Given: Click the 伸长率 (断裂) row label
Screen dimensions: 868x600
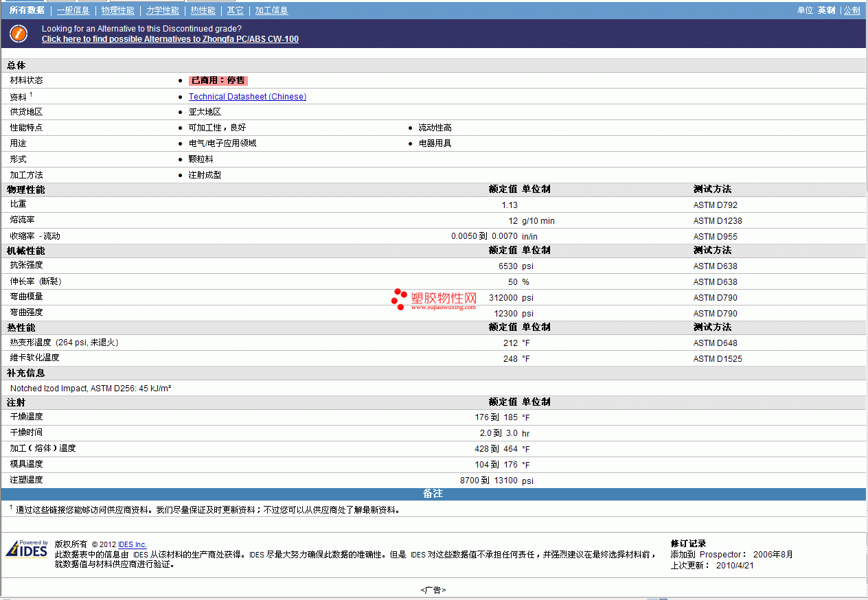Looking at the screenshot, I should 35,281.
